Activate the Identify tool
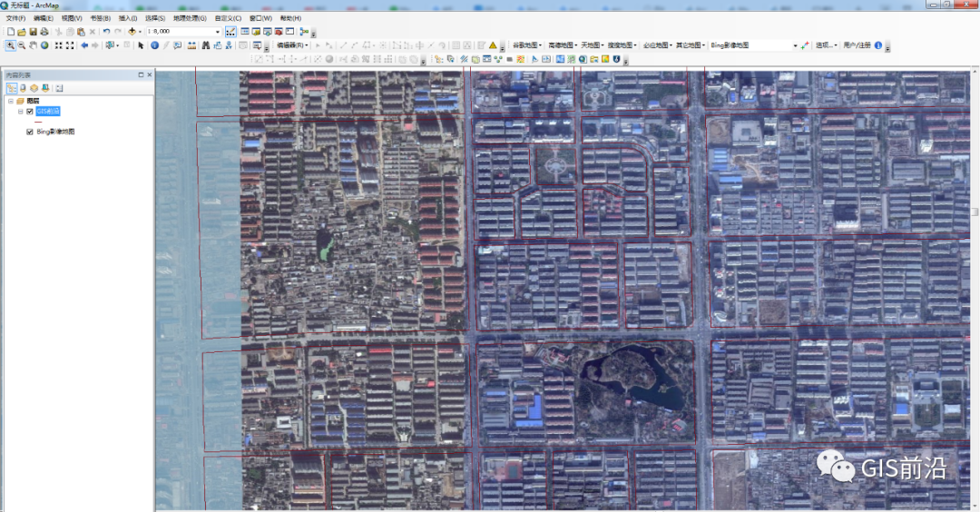The image size is (980, 512). [155, 45]
